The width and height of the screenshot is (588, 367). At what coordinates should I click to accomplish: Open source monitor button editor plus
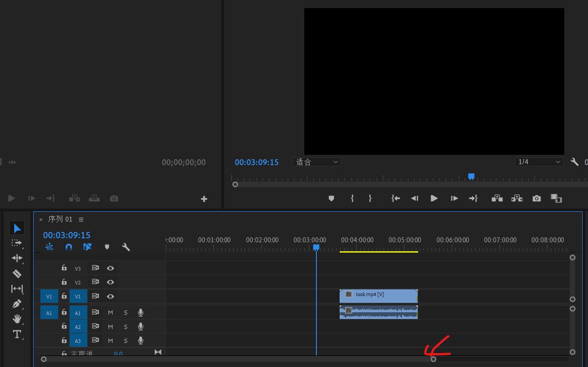click(204, 199)
